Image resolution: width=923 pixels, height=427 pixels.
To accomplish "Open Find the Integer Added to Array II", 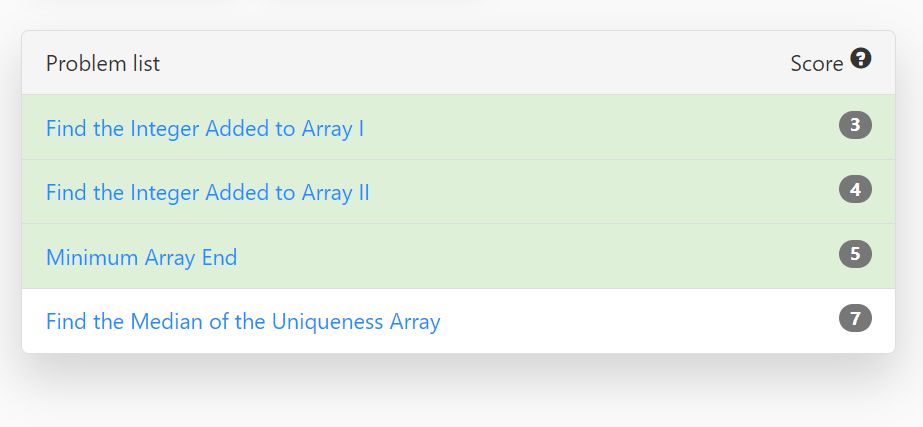I will coord(208,193).
